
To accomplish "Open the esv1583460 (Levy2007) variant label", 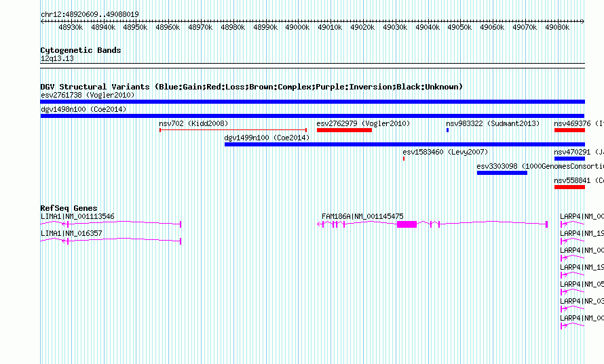I will (x=445, y=152).
